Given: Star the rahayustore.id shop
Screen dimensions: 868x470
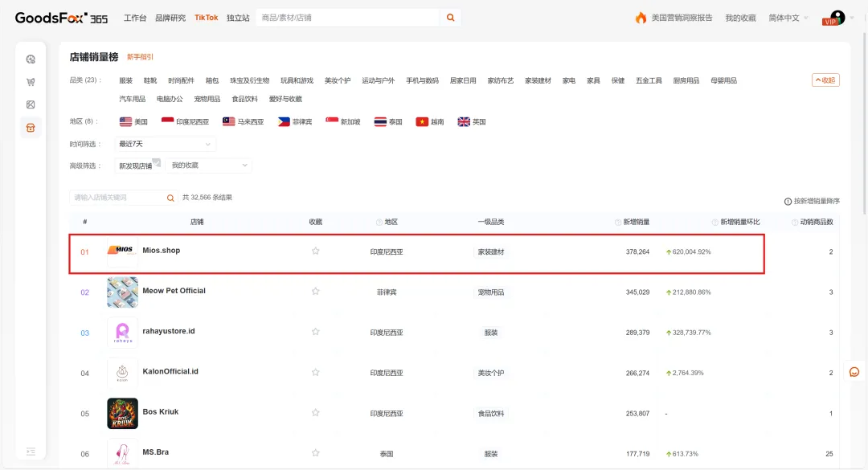Looking at the screenshot, I should (316, 332).
